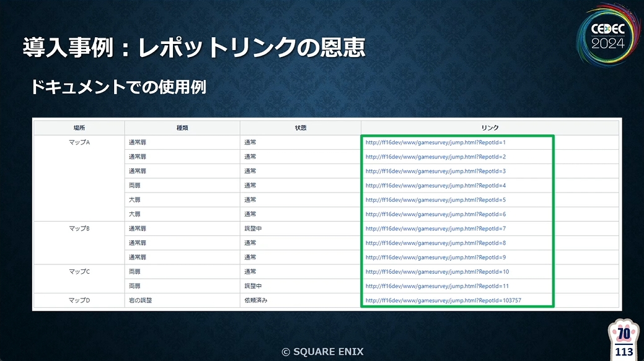The height and width of the screenshot is (361, 644).
Task: Open the RepotId=103757 link
Action: click(443, 300)
